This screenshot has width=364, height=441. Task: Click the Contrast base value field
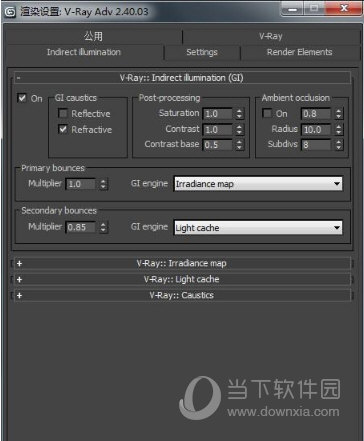pos(218,145)
